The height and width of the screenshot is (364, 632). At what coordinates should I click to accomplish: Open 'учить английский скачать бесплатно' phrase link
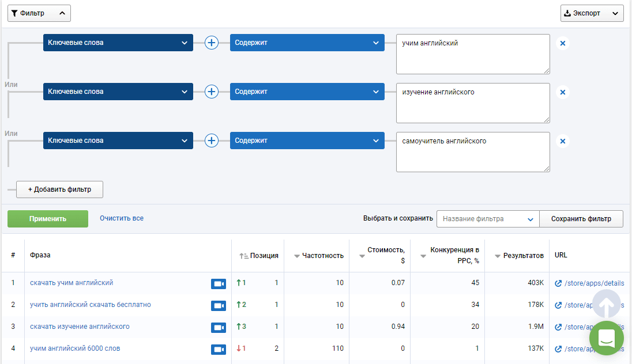[x=91, y=305]
